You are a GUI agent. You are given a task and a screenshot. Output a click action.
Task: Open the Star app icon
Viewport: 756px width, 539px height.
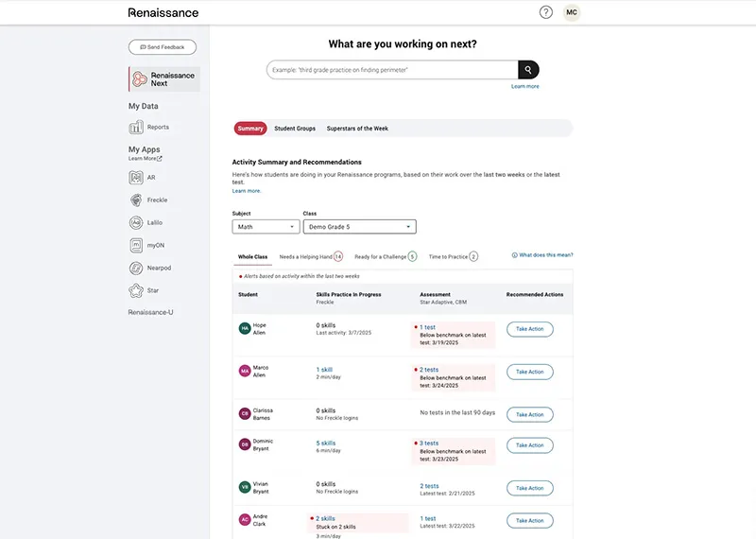pos(137,290)
